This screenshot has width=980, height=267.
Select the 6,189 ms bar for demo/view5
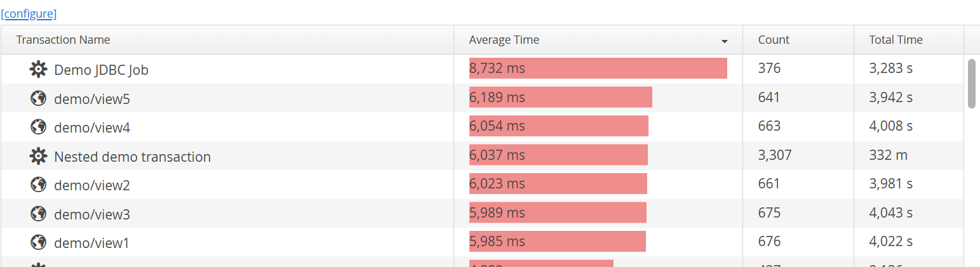(561, 98)
